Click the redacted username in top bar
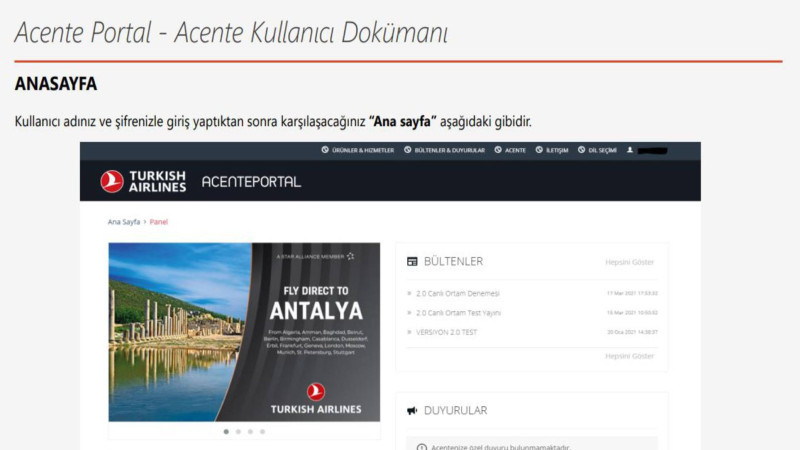This screenshot has width=800, height=450. [653, 151]
